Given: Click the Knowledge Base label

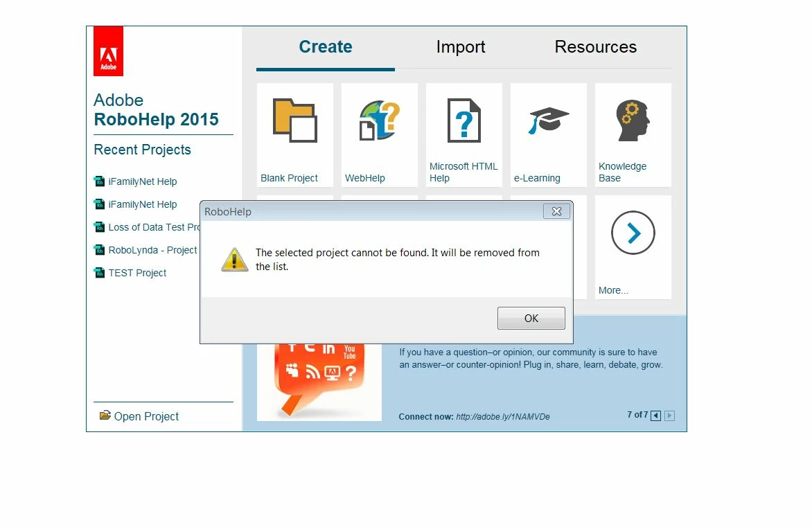Looking at the screenshot, I should [622, 172].
